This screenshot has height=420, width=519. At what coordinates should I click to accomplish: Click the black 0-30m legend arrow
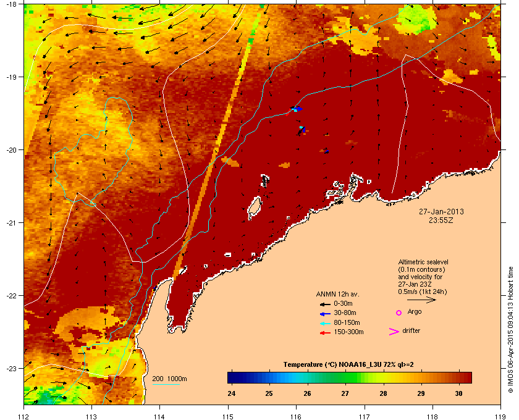coord(325,304)
